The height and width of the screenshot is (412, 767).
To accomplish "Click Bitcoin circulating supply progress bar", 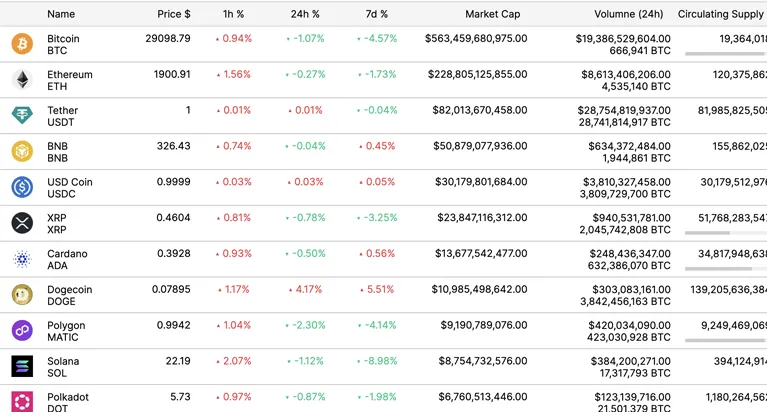I will 726,54.
